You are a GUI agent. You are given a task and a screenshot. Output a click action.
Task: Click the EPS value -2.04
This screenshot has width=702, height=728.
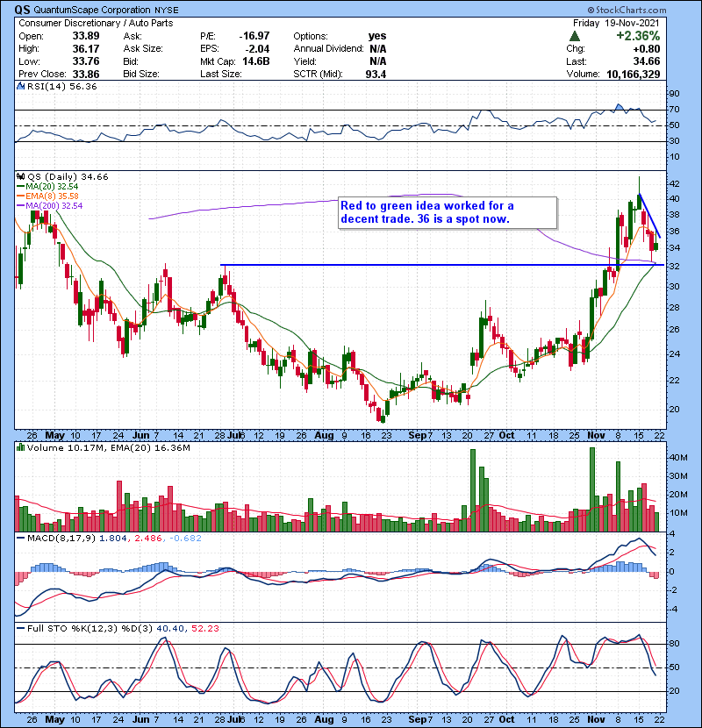coord(257,49)
